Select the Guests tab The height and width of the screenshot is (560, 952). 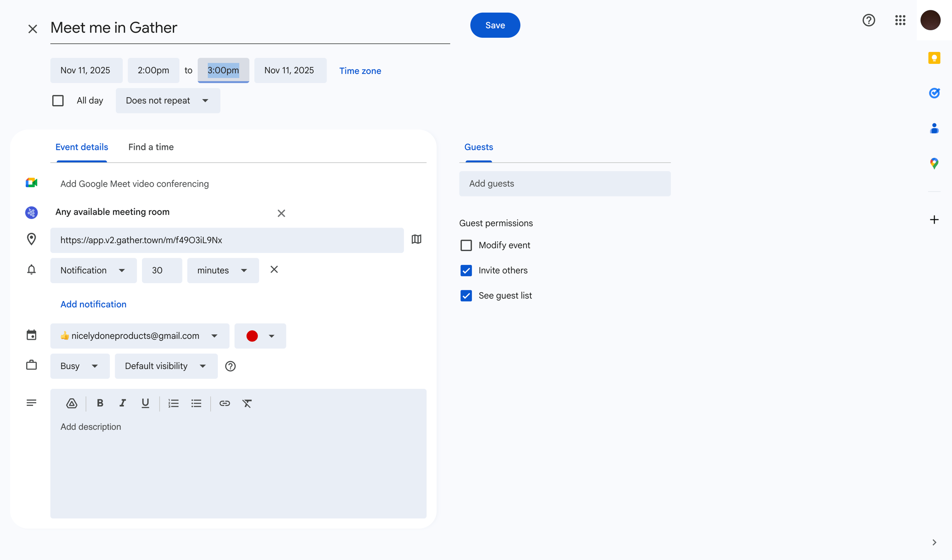(478, 147)
